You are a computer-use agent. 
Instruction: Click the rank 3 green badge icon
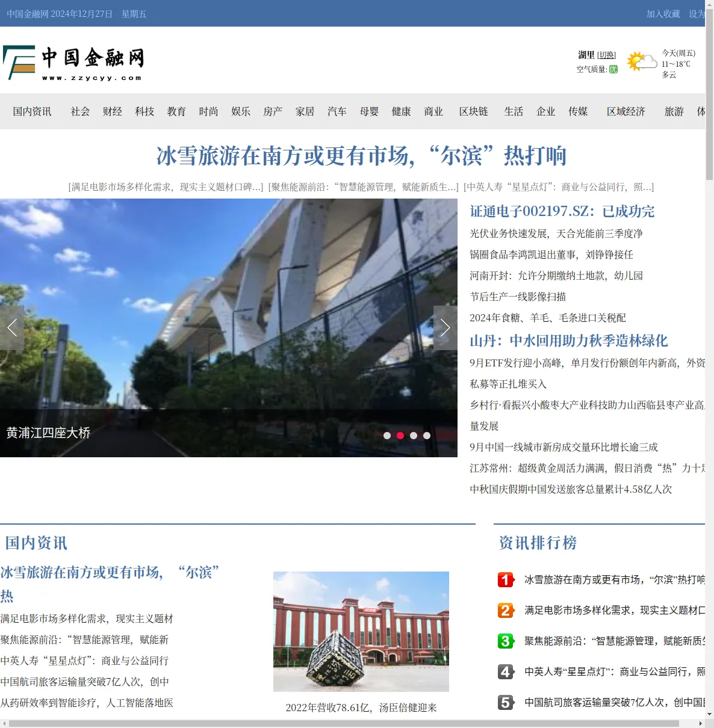[506, 641]
